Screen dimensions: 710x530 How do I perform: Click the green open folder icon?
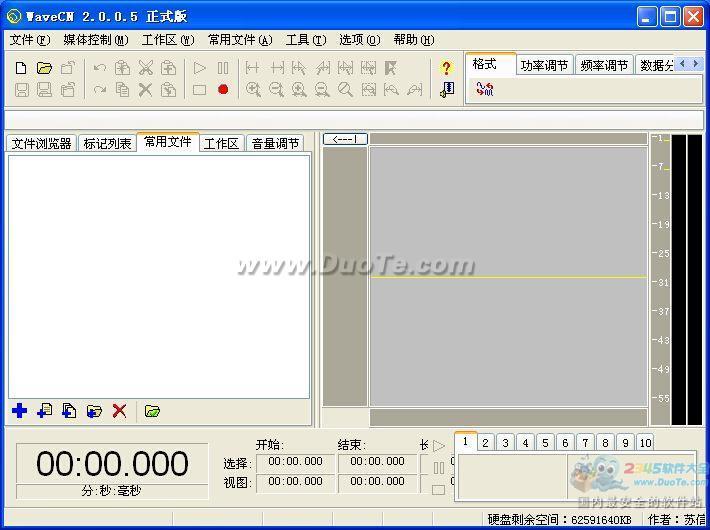tap(152, 411)
